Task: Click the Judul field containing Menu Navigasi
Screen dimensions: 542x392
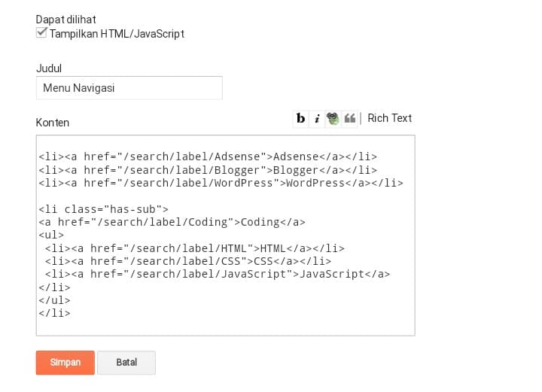Action: [129, 88]
